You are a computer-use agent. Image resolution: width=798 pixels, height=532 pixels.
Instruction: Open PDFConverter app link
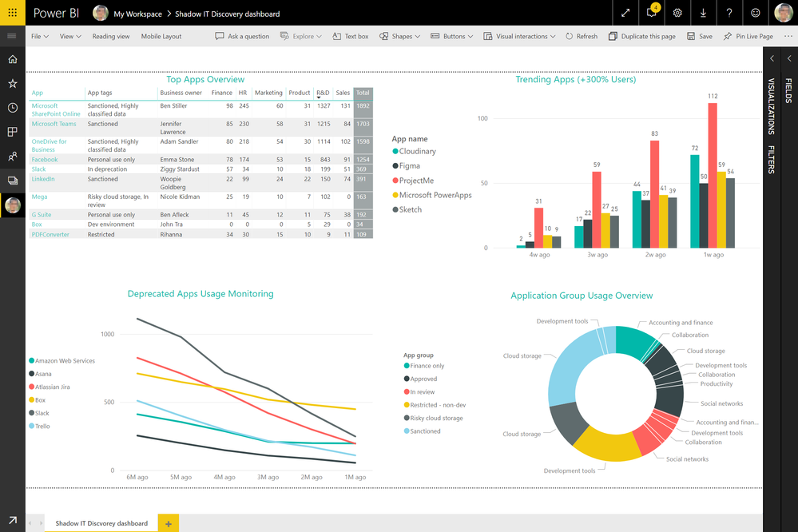(50, 234)
